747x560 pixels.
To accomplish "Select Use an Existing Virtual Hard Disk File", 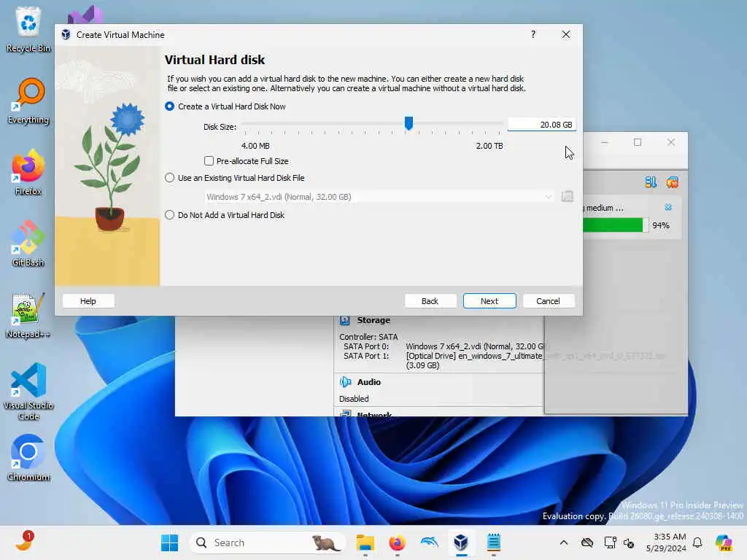I will click(x=234, y=178).
